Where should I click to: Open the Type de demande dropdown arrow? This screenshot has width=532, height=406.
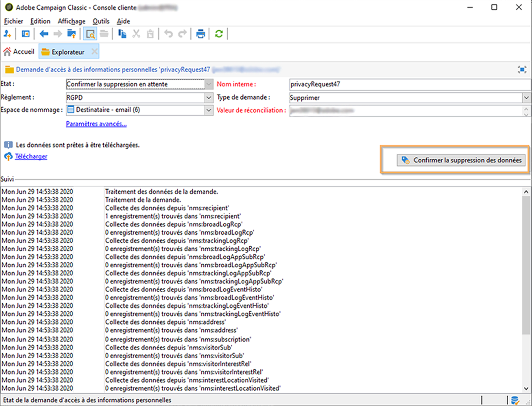[526, 97]
